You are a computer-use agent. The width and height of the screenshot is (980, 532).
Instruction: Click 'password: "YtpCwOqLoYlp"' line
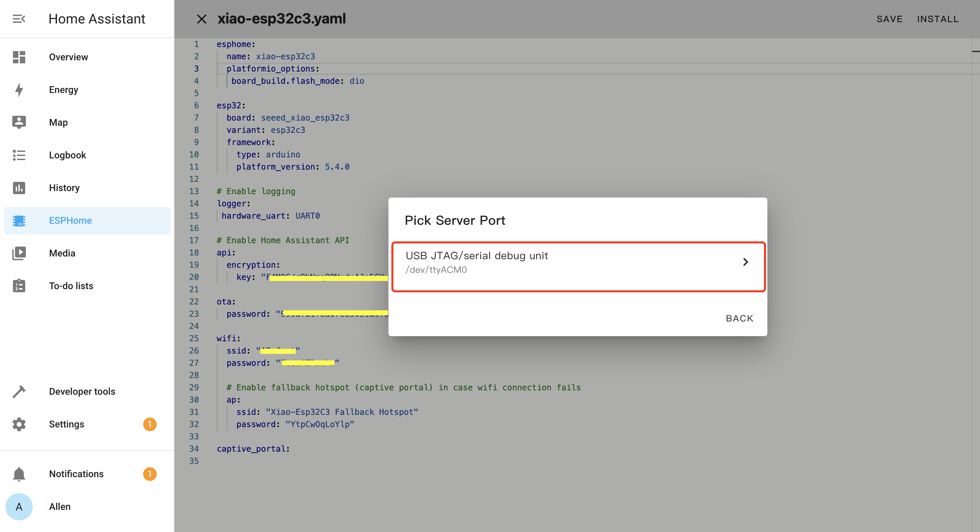[x=295, y=424]
